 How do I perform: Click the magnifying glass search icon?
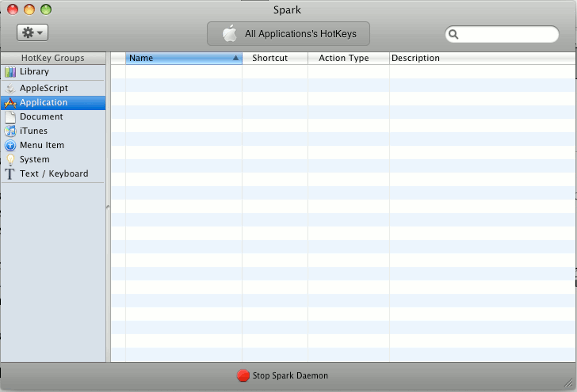coord(453,34)
